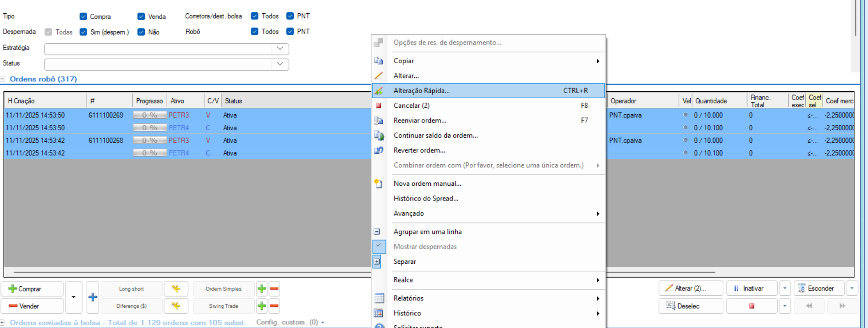The width and height of the screenshot is (868, 328).
Task: Select Alteração Rápida in context menu
Action: pyautogui.click(x=422, y=91)
